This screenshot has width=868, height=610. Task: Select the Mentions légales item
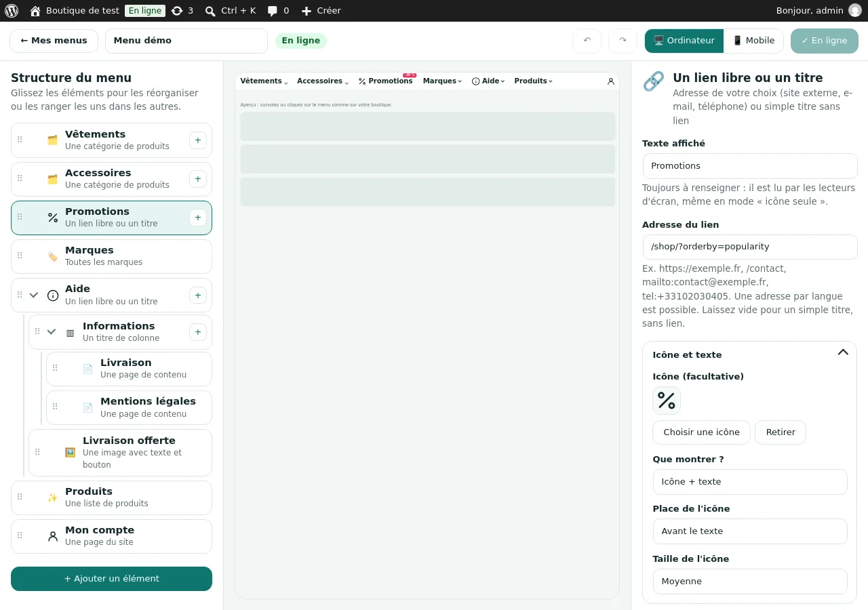(129, 407)
